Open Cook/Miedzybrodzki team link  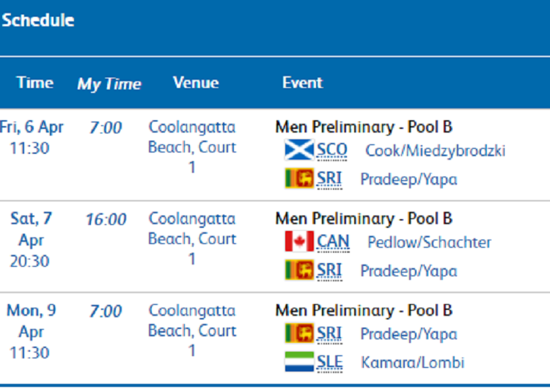click(436, 151)
